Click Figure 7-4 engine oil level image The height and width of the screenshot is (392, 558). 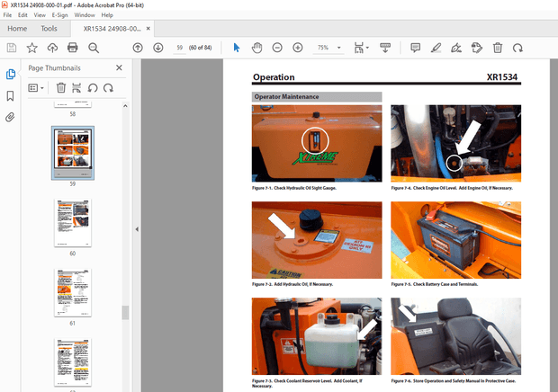click(456, 143)
